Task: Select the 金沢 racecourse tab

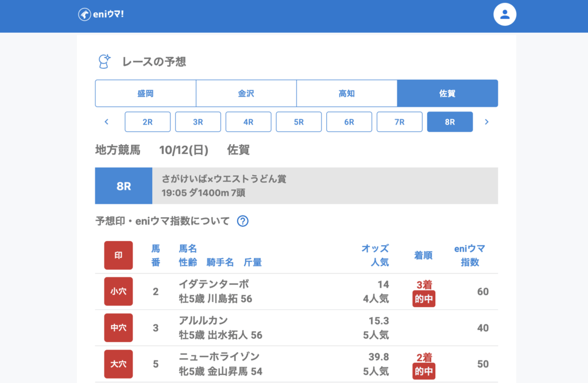Action: (246, 93)
